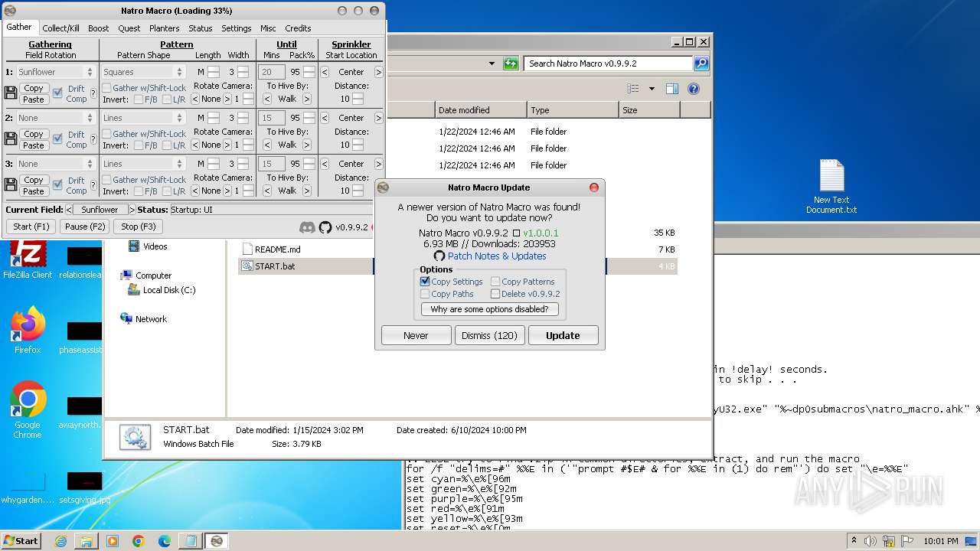The width and height of the screenshot is (980, 551).
Task: Toggle Drift Comp checkbox for field 3
Action: 57,185
